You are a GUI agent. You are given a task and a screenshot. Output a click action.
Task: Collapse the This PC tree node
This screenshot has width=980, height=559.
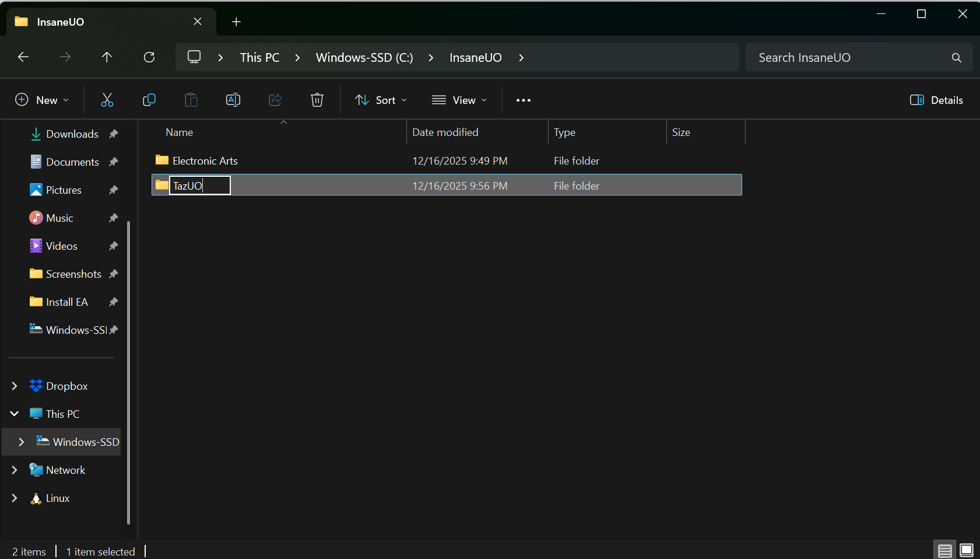pyautogui.click(x=15, y=414)
